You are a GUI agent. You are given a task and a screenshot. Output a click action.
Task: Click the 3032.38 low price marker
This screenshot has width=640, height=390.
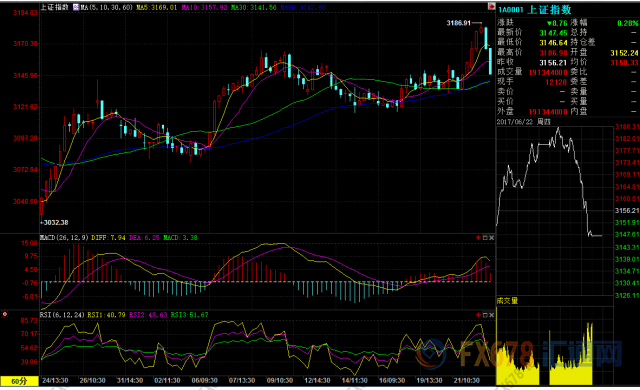55,222
